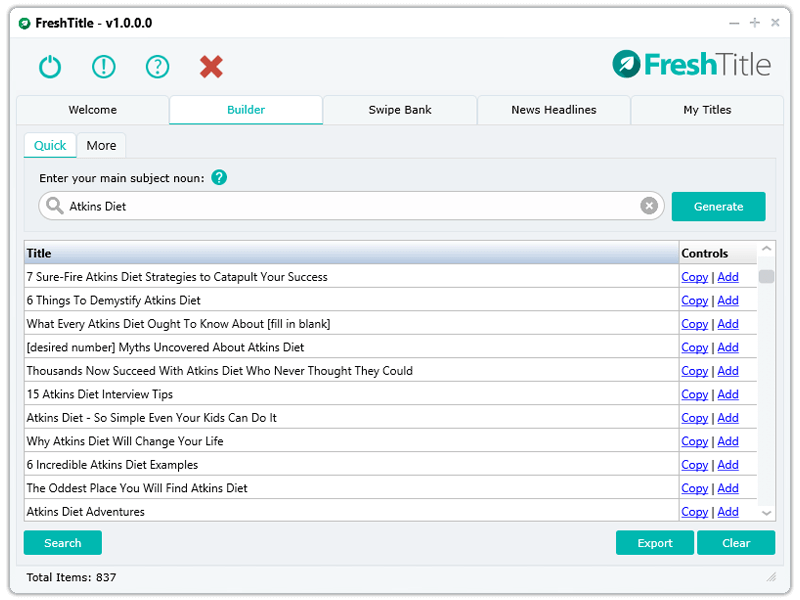
Task: Click the Search button
Action: tap(63, 543)
